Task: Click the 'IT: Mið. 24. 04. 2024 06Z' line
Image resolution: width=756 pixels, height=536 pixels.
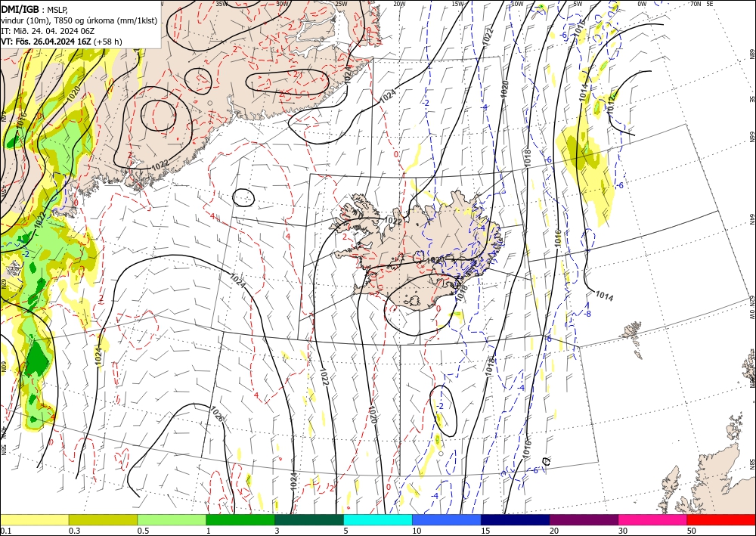Action: tap(48, 31)
